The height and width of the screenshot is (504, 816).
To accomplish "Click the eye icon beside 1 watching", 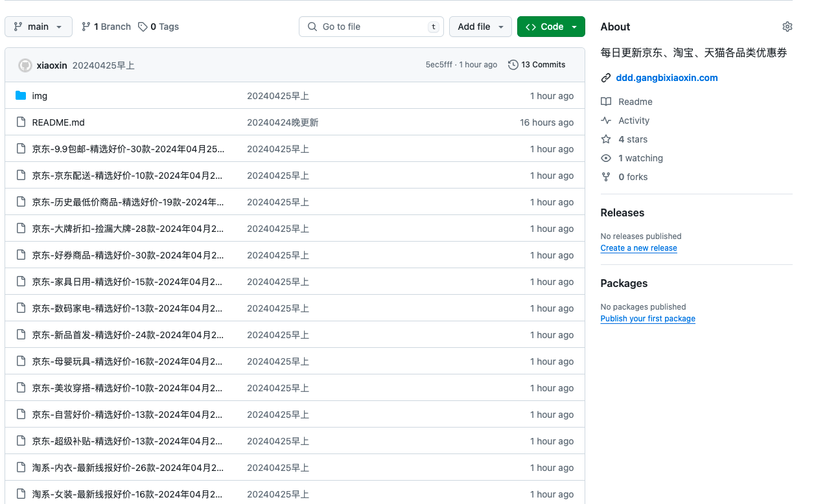I will [x=606, y=158].
